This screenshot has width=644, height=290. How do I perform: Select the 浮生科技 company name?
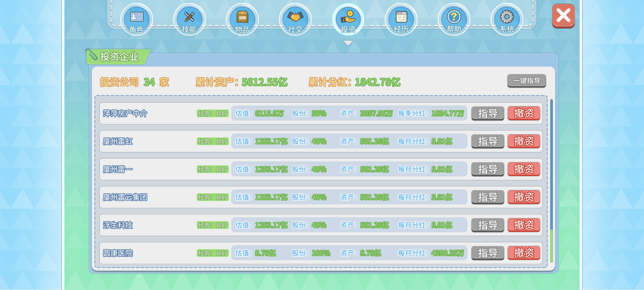[x=118, y=226]
